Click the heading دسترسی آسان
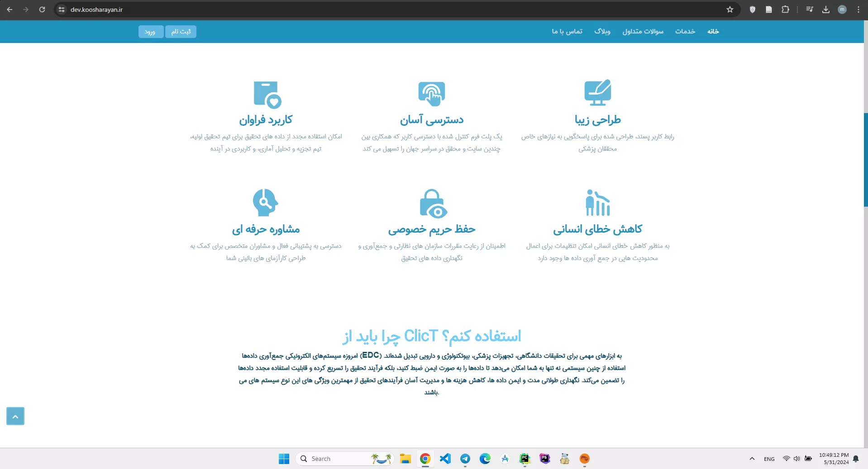The height and width of the screenshot is (469, 868). pyautogui.click(x=432, y=120)
